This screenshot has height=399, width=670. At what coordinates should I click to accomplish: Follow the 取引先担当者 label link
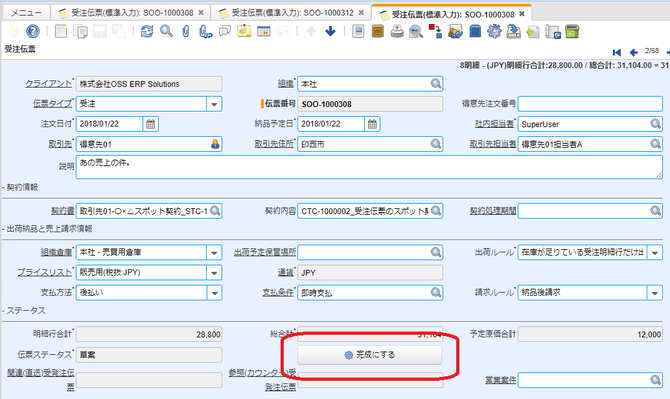tap(493, 144)
